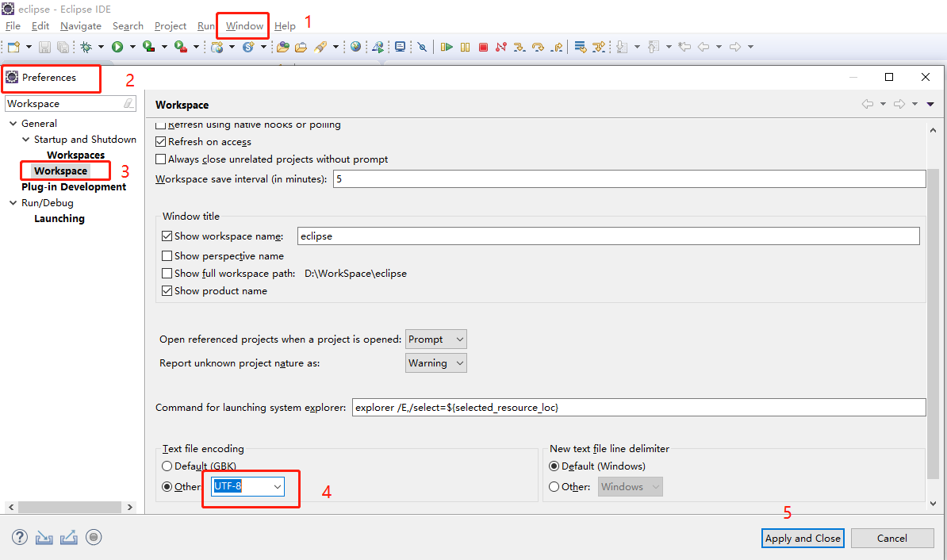This screenshot has width=947, height=560.
Task: Click the Import preferences icon
Action: coord(44,537)
